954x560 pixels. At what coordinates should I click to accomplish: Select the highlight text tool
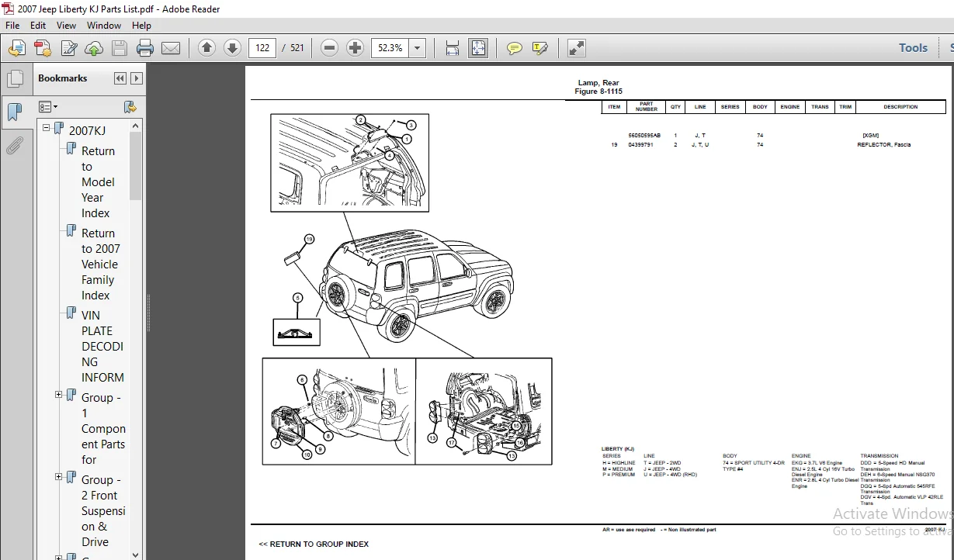point(540,48)
